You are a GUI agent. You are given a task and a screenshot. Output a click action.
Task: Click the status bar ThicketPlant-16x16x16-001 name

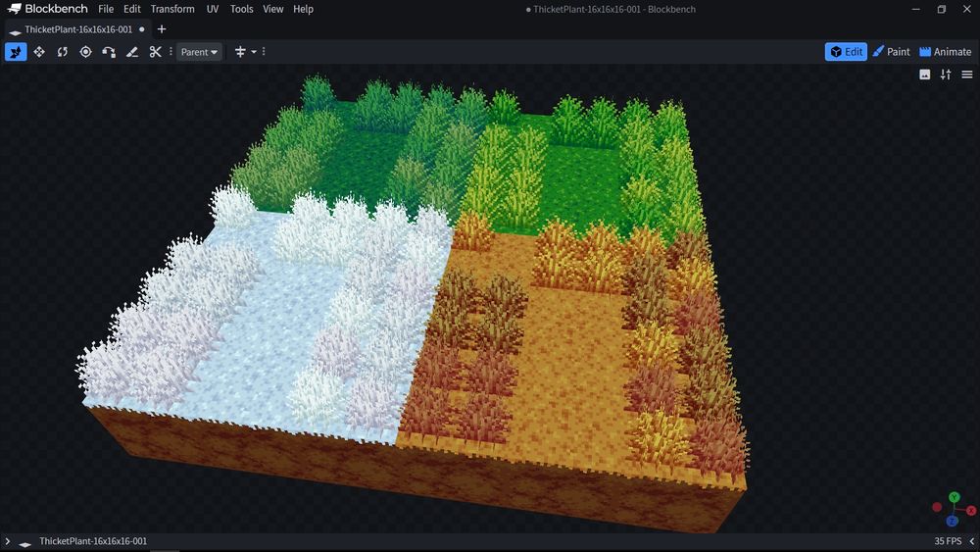[x=93, y=541]
